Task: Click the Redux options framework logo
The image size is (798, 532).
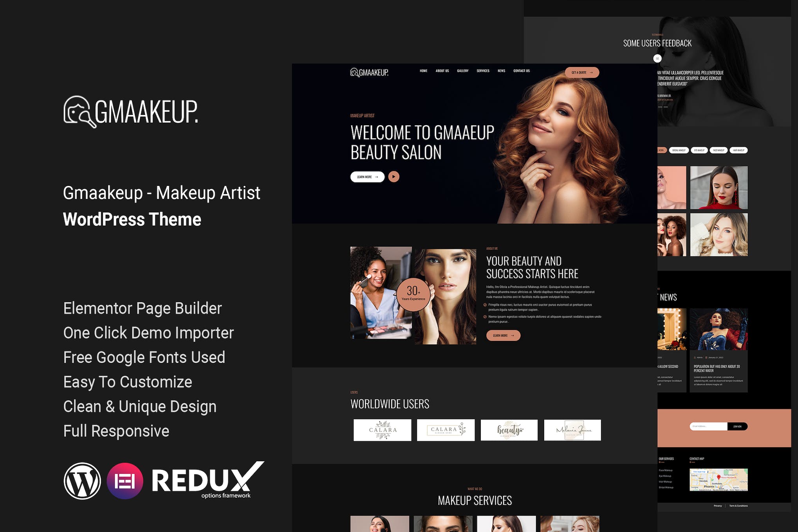Action: click(208, 480)
